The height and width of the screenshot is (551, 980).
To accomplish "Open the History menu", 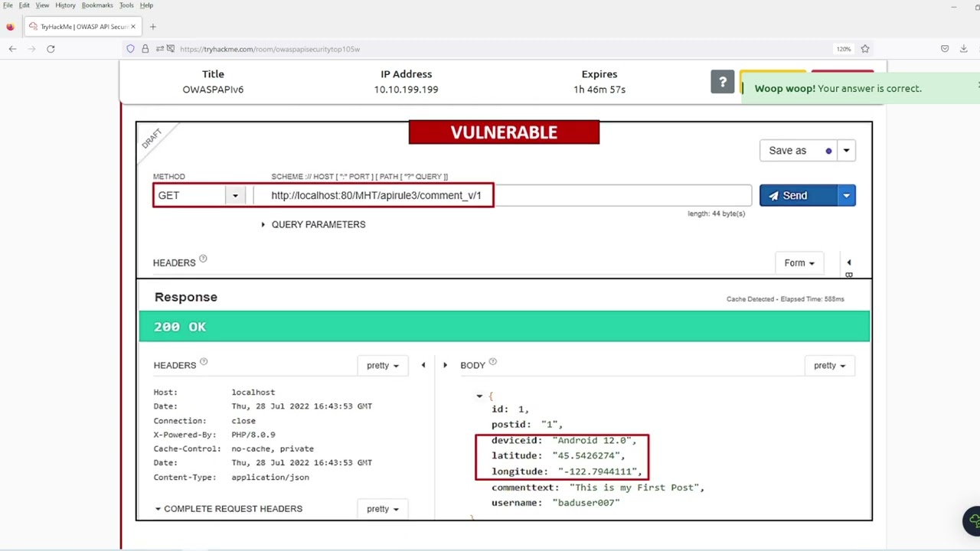I will pos(65,5).
